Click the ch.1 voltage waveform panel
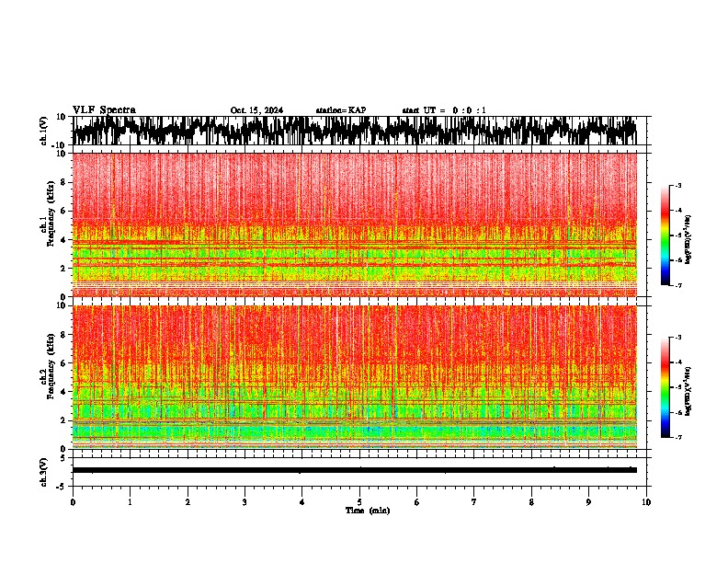The image size is (728, 563). 358,131
